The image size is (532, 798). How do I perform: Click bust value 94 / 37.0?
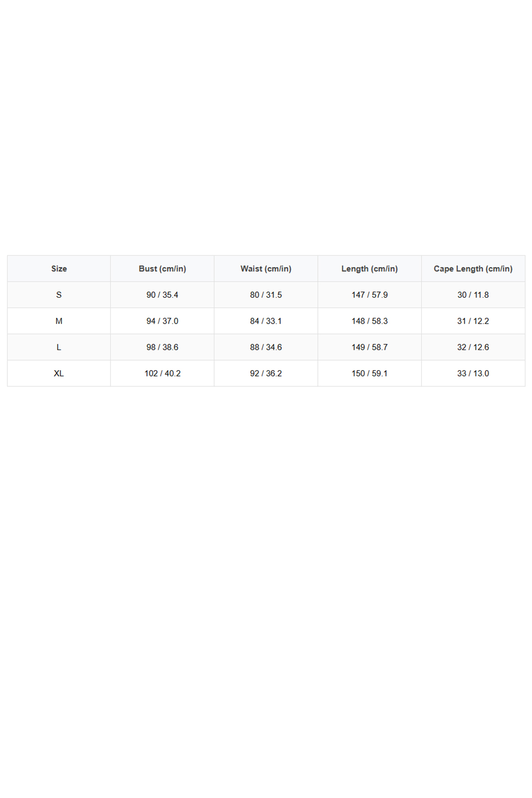[162, 321]
